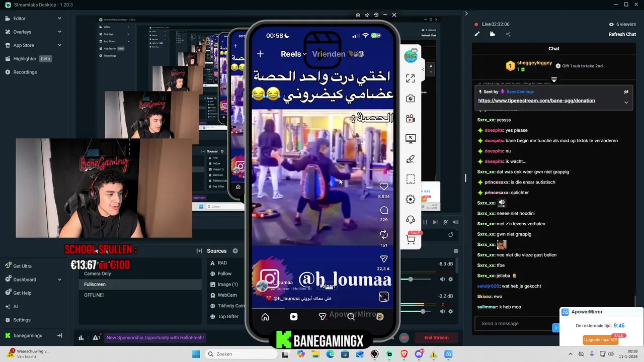Like the reel heart icon
The height and width of the screenshot is (362, 644).
coord(384,187)
